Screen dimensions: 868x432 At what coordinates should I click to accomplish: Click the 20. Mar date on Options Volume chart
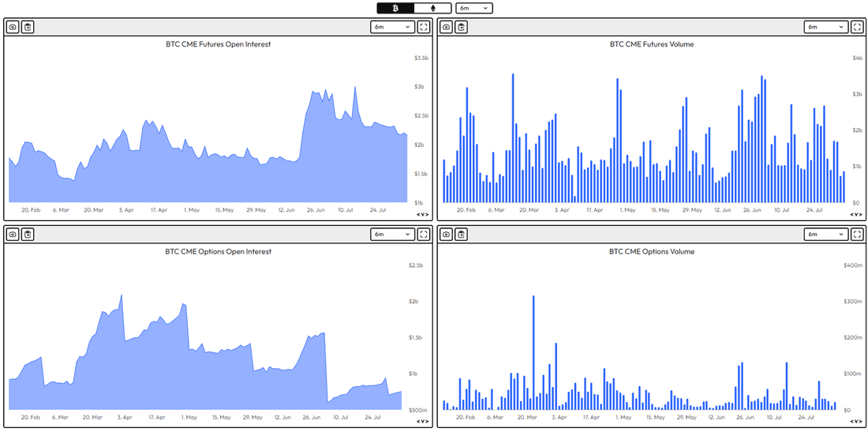(528, 418)
